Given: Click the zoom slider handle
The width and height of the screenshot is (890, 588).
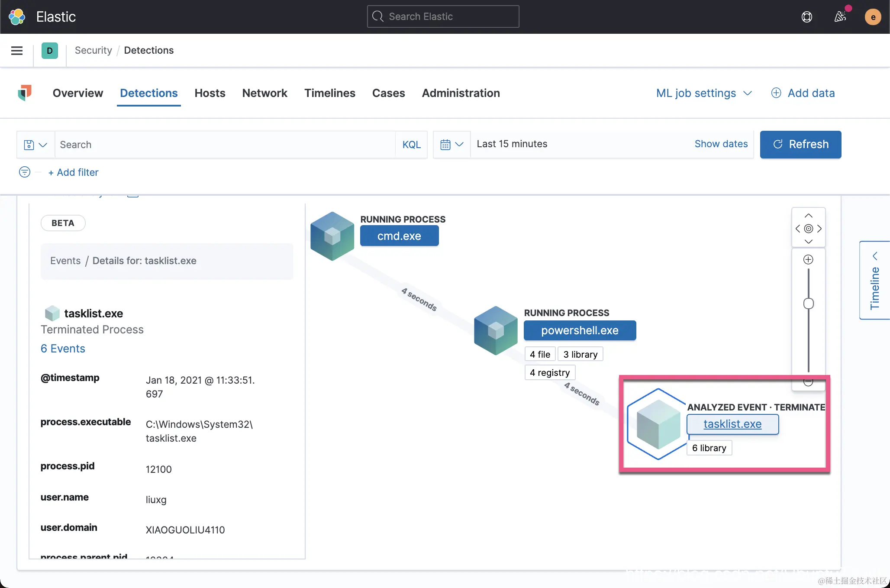Looking at the screenshot, I should [808, 304].
